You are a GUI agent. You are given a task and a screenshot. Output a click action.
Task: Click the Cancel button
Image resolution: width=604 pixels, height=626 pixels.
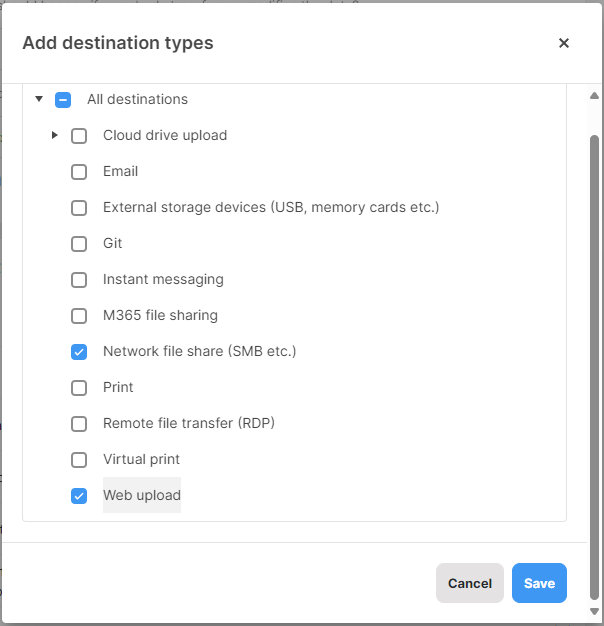[469, 583]
